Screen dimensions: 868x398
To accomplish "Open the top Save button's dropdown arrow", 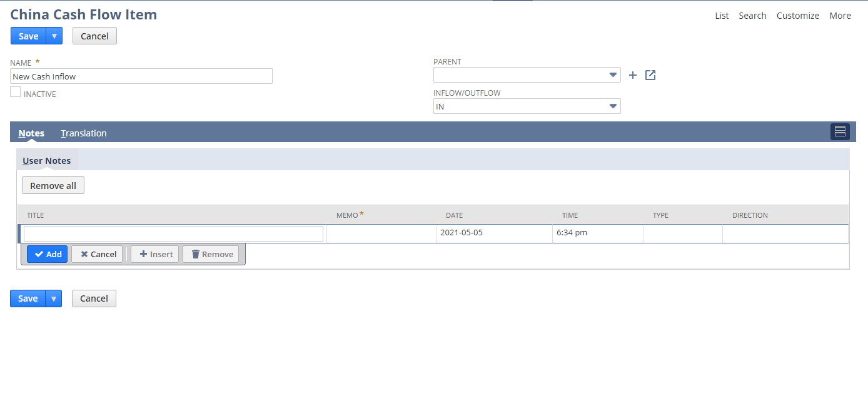I will [54, 36].
